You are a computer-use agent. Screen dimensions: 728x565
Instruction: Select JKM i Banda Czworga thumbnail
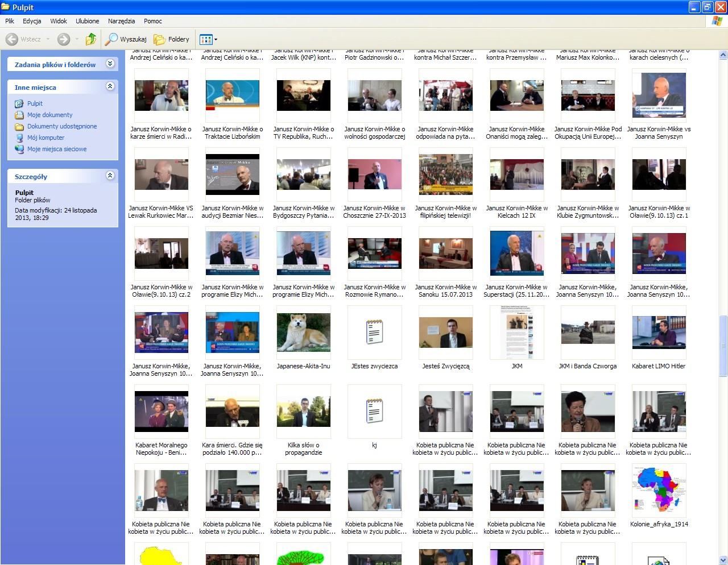tap(588, 333)
